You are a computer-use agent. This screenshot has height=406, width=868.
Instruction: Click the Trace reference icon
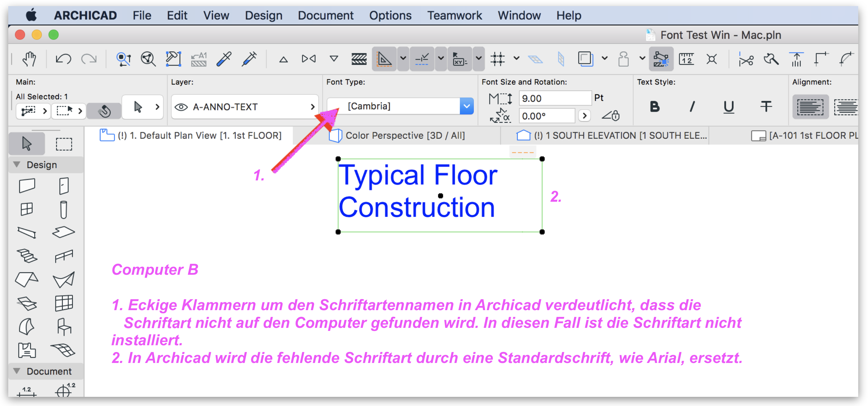[x=585, y=59]
